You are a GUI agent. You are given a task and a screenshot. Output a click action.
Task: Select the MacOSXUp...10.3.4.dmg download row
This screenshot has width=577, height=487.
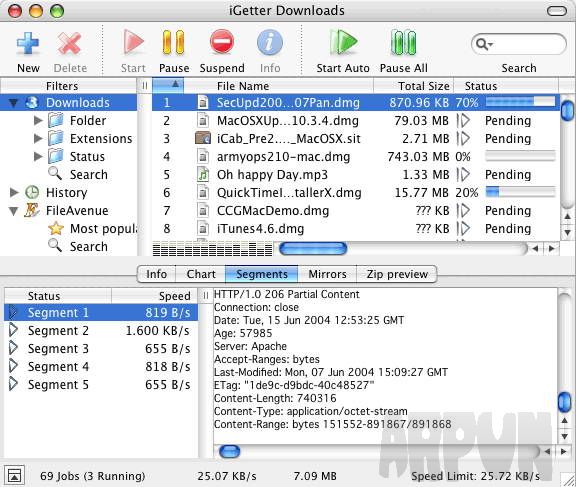(x=356, y=120)
